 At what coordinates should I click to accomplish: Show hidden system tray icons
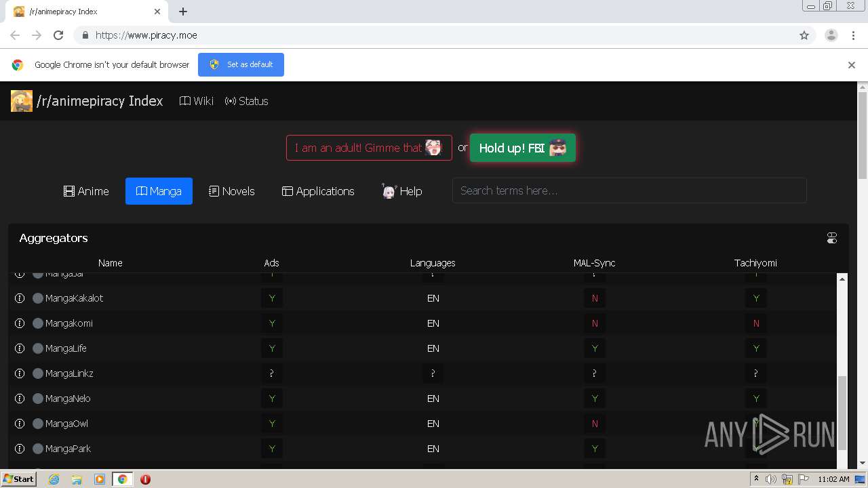pos(756,479)
